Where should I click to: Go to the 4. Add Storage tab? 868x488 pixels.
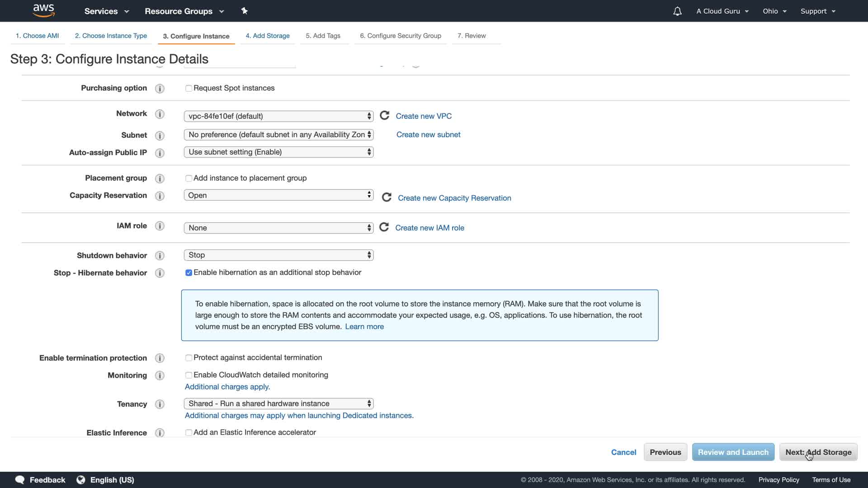pyautogui.click(x=267, y=36)
